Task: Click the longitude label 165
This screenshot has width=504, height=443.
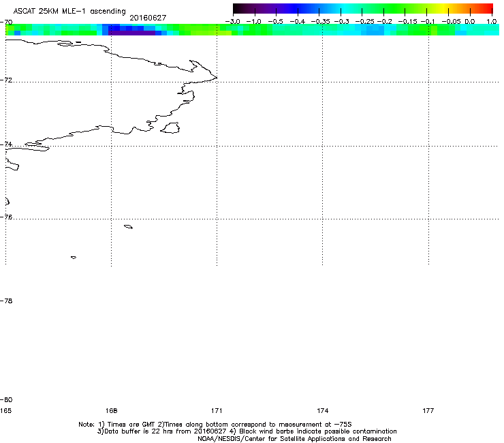Action: [5, 410]
